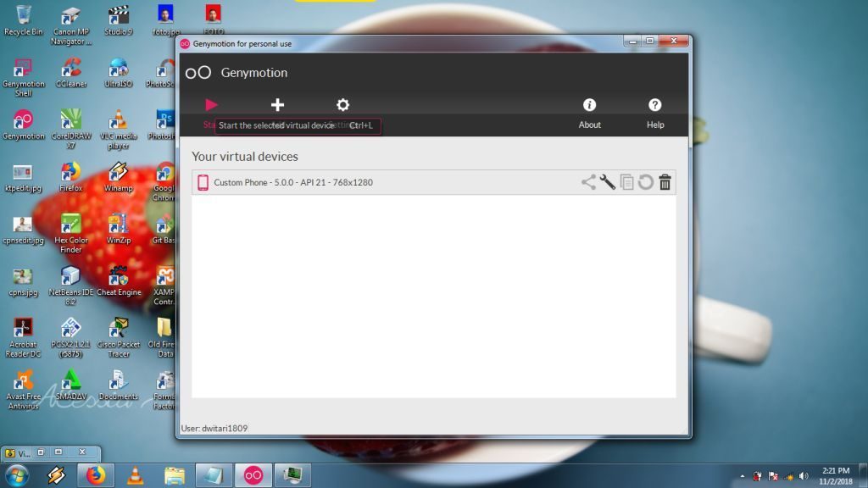Select Hex Color Finder desktop shortcut
Viewport: 868px width, 488px height.
point(71,234)
